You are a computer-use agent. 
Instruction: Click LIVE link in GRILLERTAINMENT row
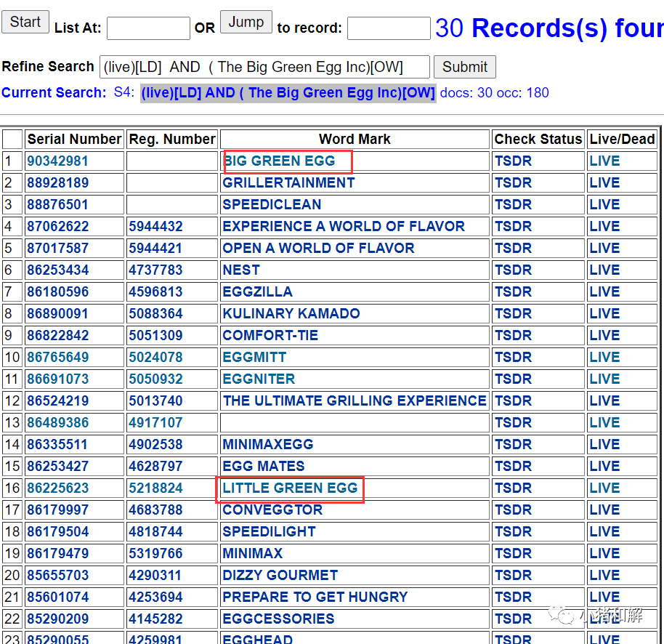tap(604, 183)
